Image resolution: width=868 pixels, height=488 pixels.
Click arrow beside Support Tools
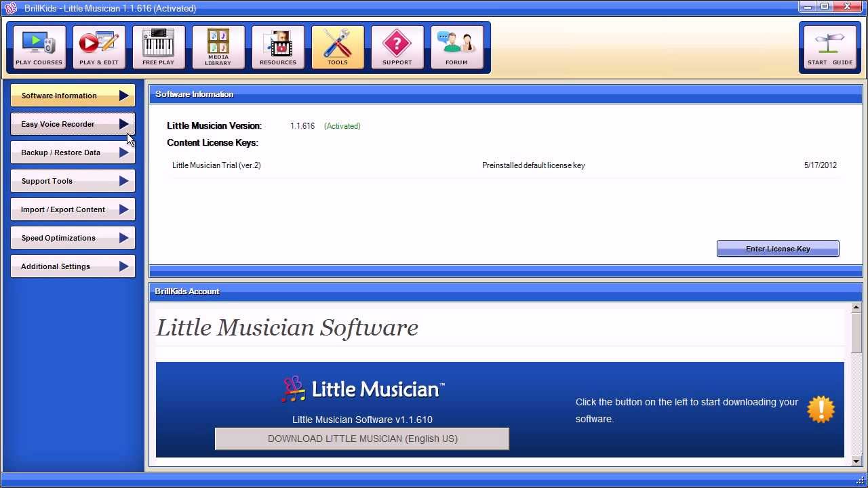(x=124, y=181)
